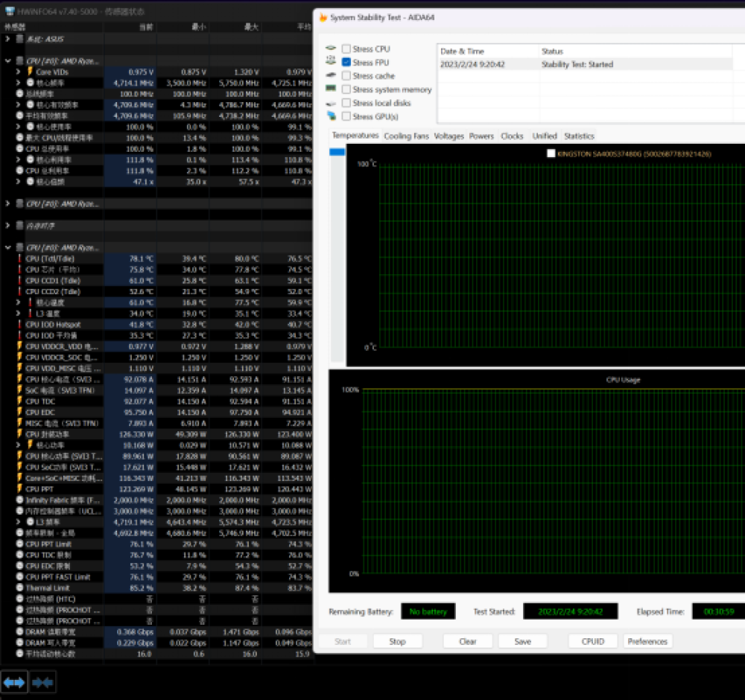
Task: Enable the Stress CPU checkbox
Action: (x=346, y=49)
